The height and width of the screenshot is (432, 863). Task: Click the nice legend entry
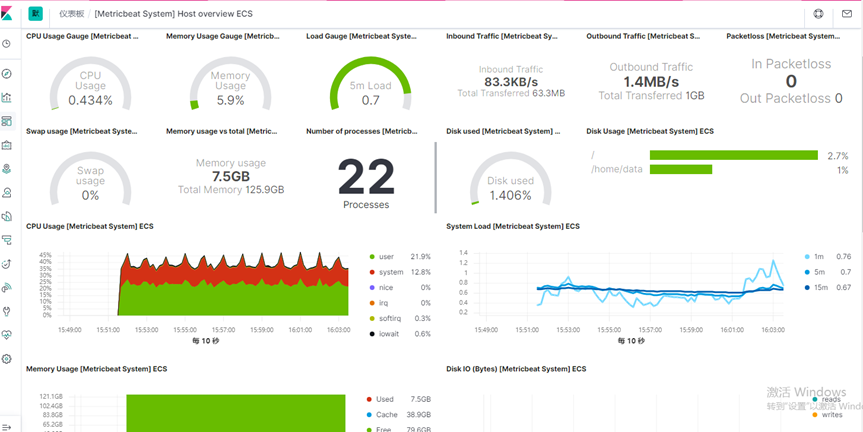point(400,288)
